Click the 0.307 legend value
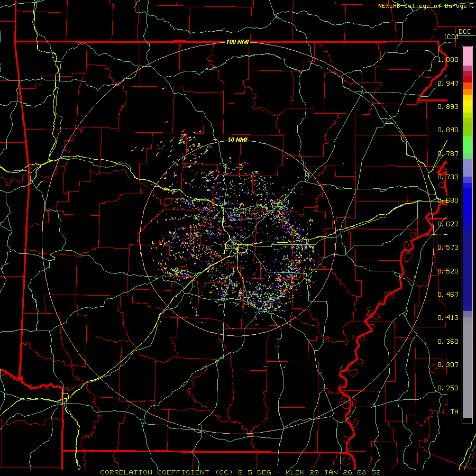 [x=448, y=365]
